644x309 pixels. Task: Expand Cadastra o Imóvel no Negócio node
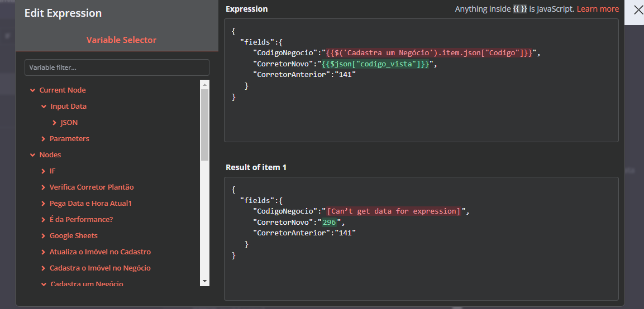pyautogui.click(x=44, y=268)
